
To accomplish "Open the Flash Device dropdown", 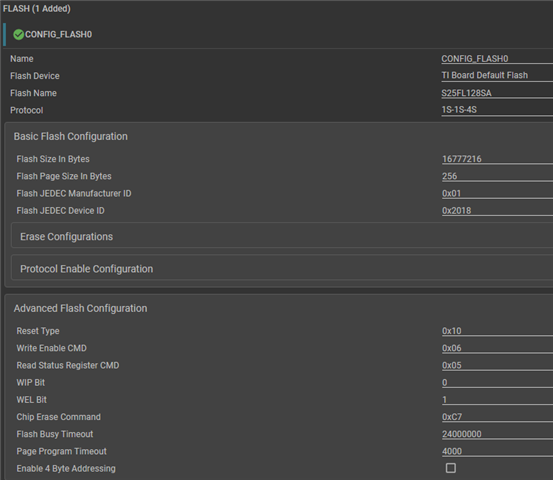I will 497,75.
